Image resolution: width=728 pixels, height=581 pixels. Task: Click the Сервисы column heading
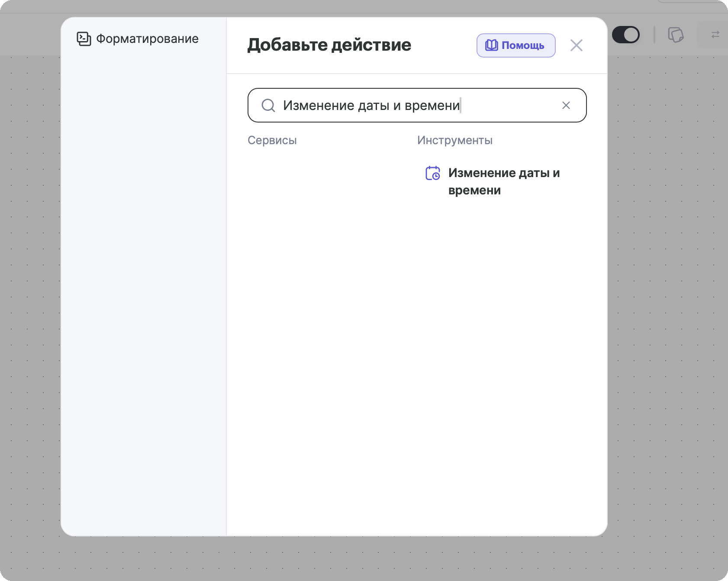click(272, 140)
